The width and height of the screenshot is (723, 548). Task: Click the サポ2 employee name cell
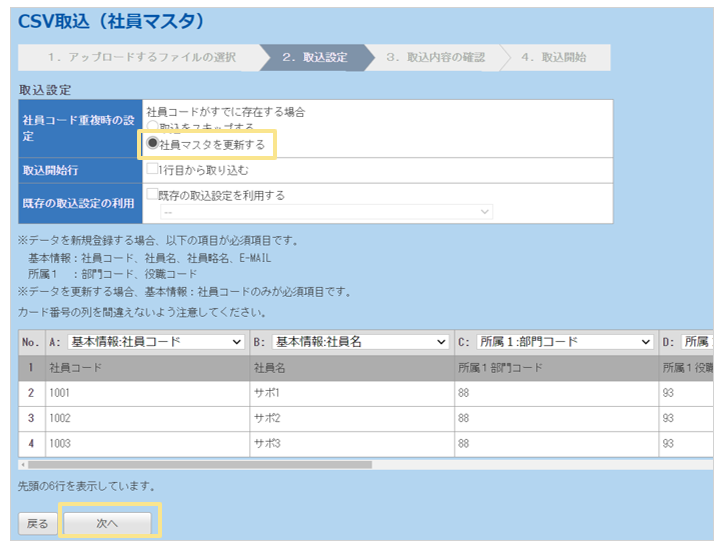(349, 419)
